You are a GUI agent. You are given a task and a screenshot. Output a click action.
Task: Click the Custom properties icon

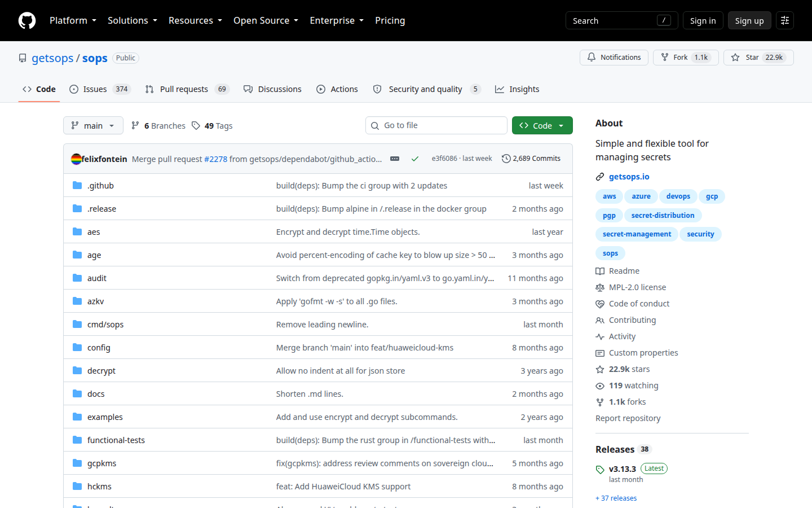coord(600,353)
